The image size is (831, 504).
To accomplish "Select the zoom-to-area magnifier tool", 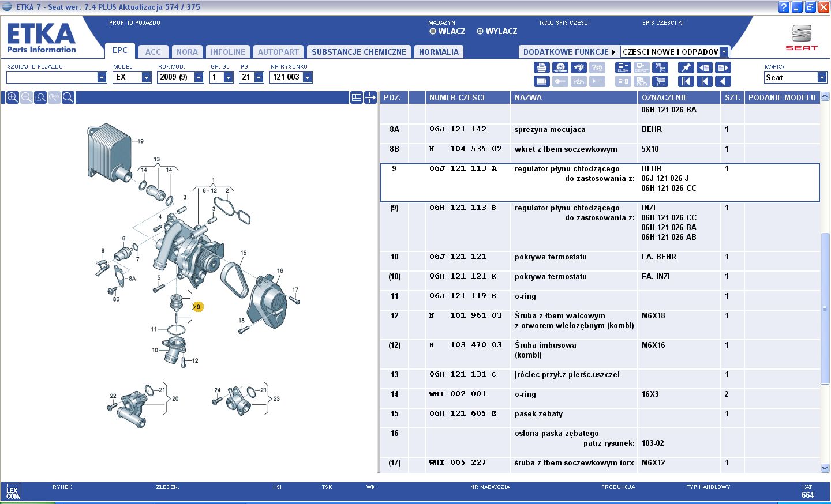I will point(40,97).
